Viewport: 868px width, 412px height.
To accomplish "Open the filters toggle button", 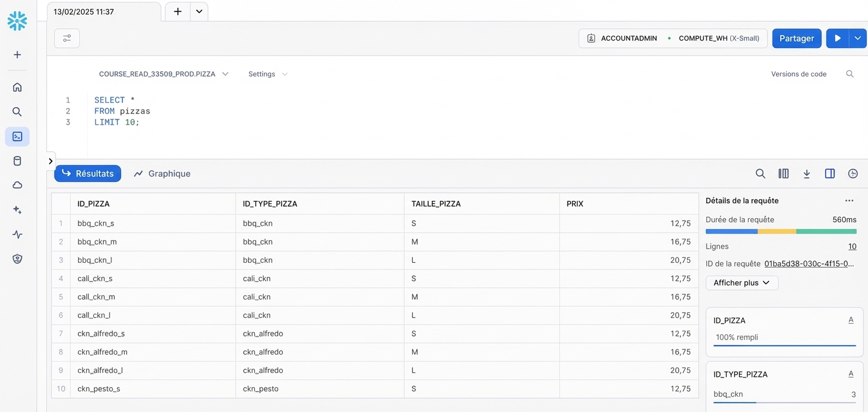I will click(x=67, y=39).
